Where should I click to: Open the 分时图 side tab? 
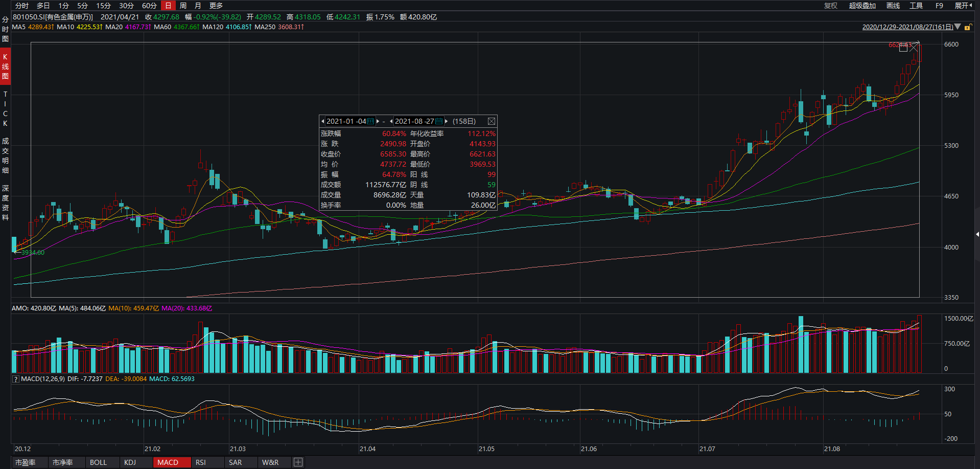5,29
